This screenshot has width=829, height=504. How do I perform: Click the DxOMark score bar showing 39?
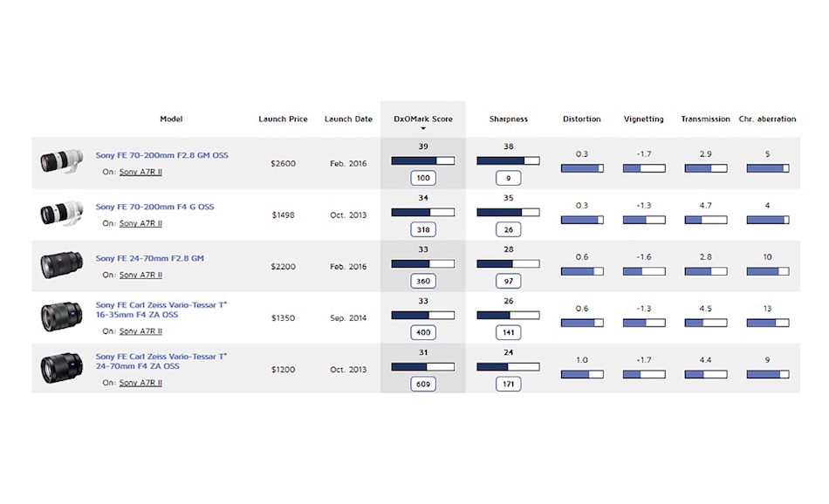pos(423,160)
